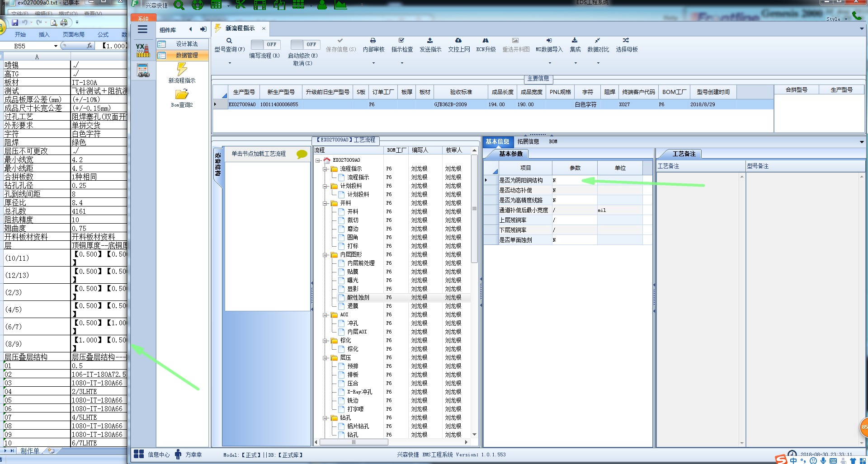868x464 pixels.
Task: Open Bom查询2 folder component
Action: pos(182,98)
